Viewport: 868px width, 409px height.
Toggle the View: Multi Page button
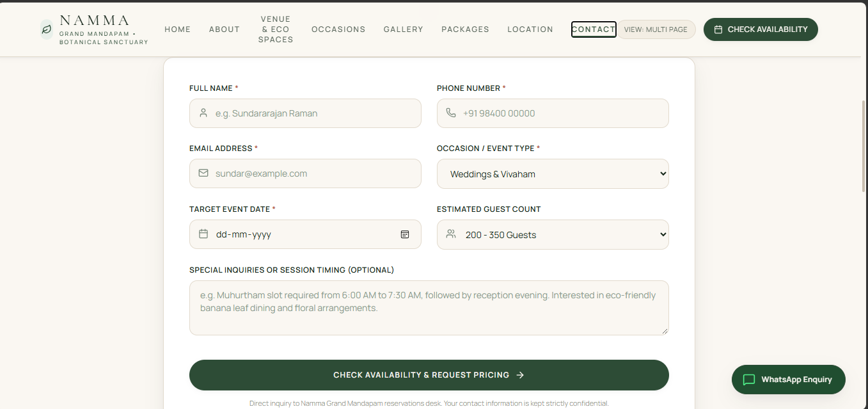pos(656,29)
